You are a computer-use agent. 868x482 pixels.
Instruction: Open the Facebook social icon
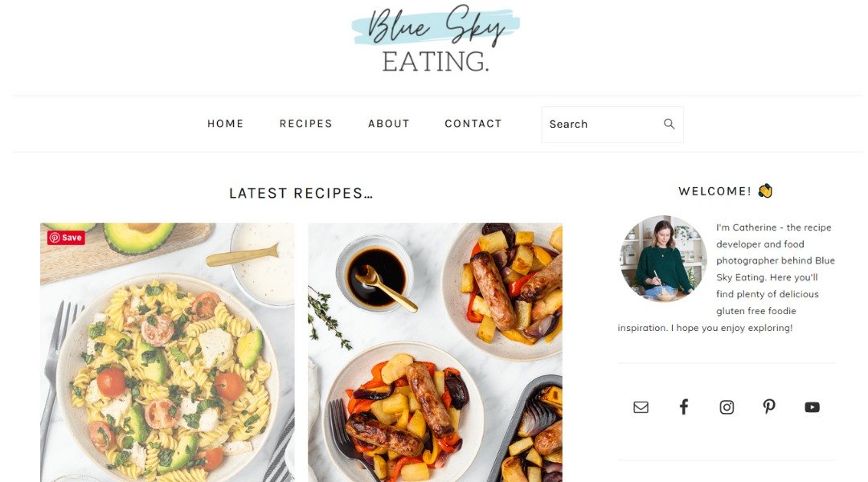point(684,407)
